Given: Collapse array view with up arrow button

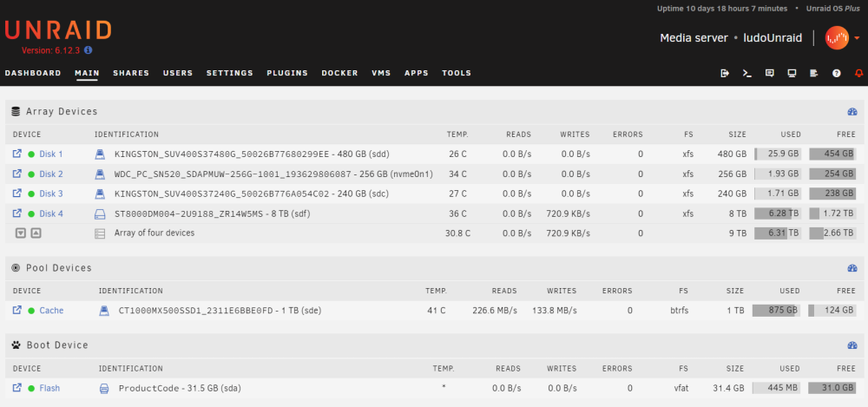Looking at the screenshot, I should [36, 233].
